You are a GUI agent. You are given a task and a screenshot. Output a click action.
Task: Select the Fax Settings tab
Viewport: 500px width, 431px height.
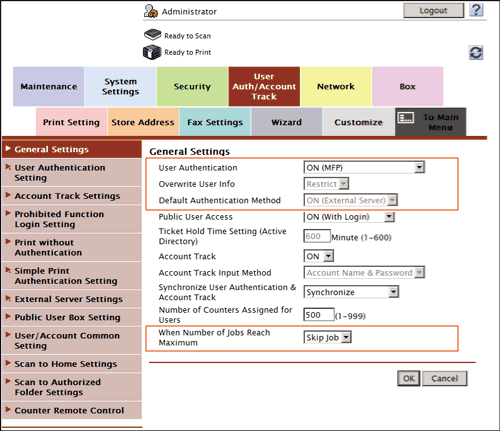click(x=215, y=122)
